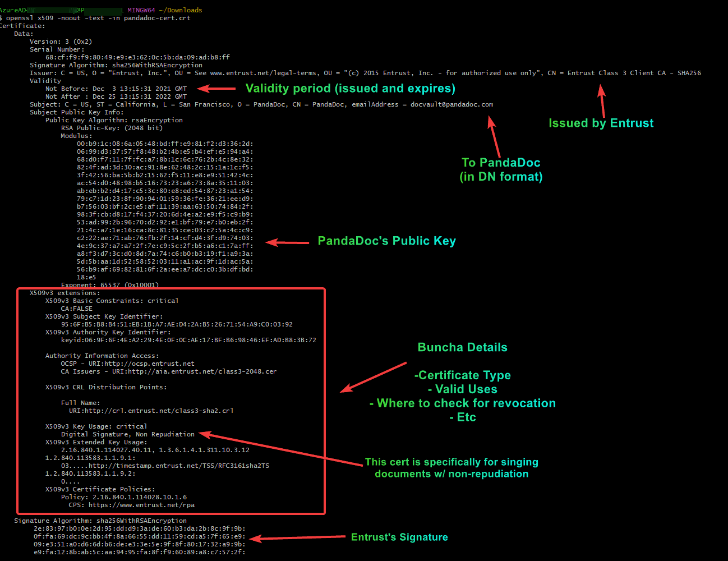Open the CRL class3-sha2.crl URI

coord(151,411)
